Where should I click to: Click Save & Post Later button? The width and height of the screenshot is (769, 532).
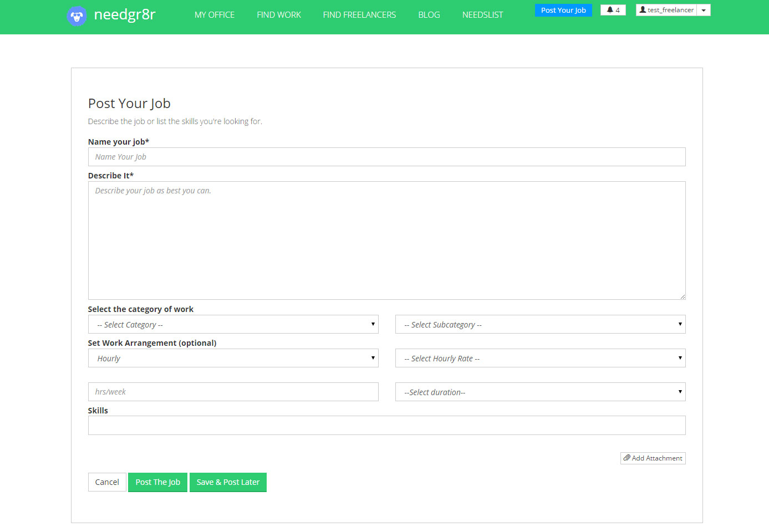[x=228, y=482]
